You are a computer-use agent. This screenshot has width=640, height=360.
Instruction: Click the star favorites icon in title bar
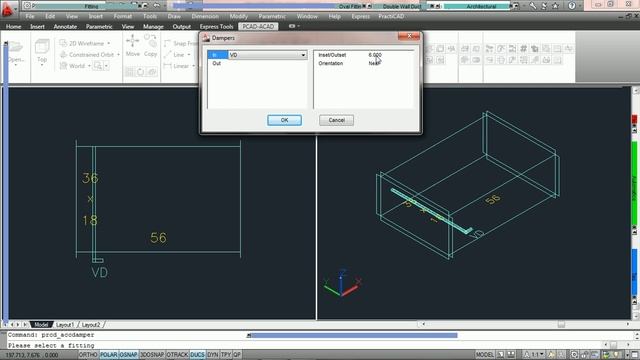(x=555, y=6)
